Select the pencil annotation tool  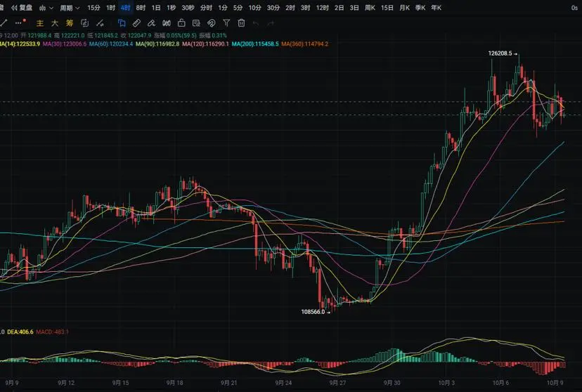151,23
